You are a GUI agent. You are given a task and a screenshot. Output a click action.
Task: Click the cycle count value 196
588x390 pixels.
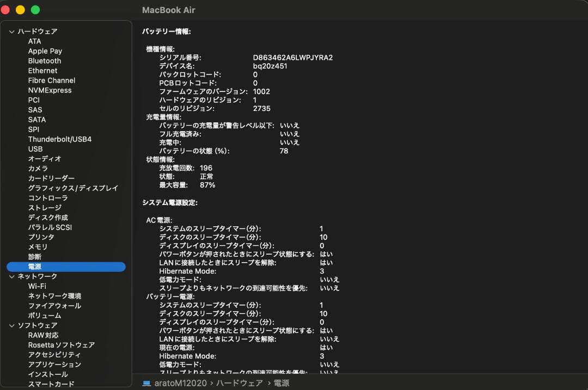coord(206,168)
